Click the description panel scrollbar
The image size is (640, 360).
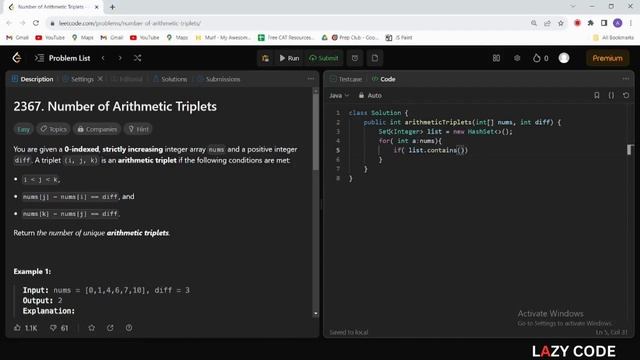pyautogui.click(x=316, y=132)
